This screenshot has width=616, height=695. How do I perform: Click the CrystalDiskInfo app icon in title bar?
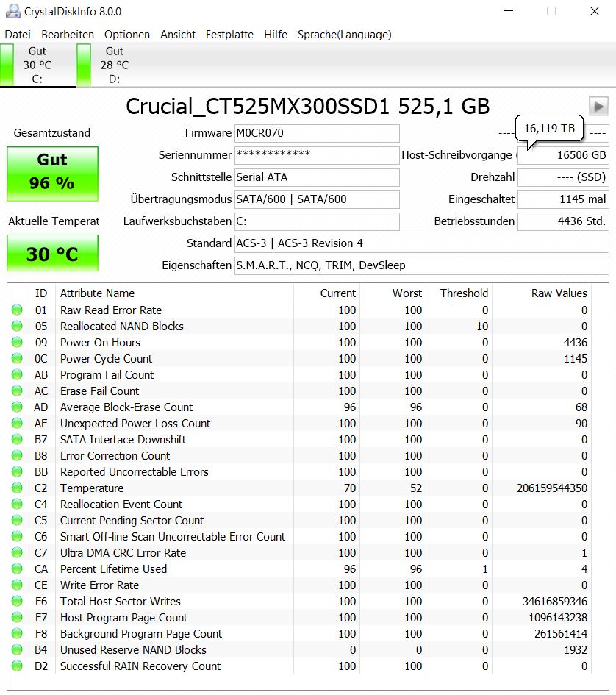tap(13, 12)
